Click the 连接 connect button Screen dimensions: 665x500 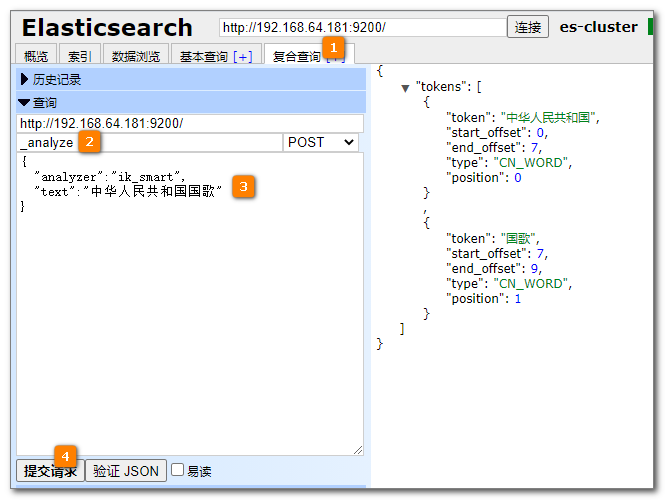pos(528,27)
